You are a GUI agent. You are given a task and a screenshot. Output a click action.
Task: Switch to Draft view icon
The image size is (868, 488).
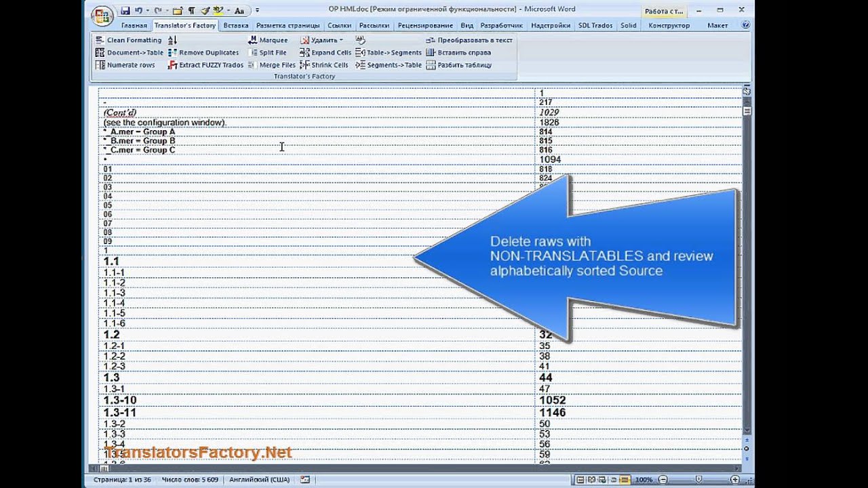pos(626,479)
